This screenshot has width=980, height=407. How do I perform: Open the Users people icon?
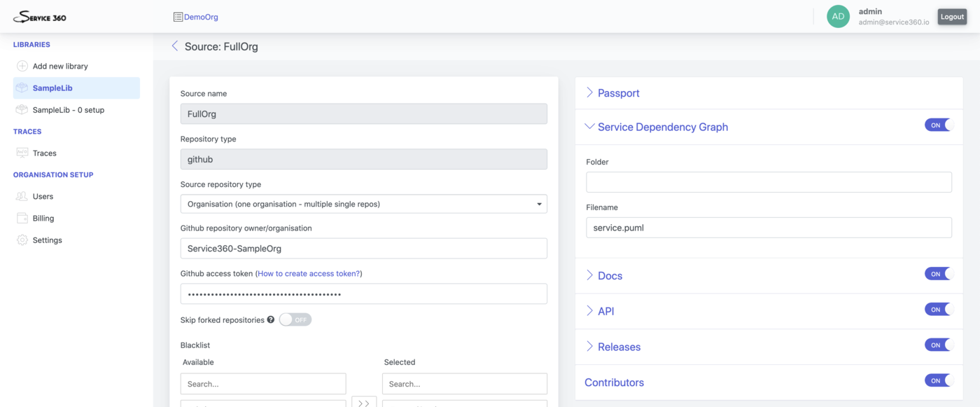22,197
